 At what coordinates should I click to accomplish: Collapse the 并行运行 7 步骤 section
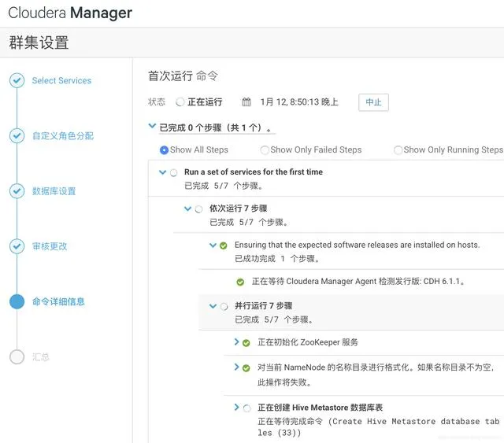pos(213,306)
